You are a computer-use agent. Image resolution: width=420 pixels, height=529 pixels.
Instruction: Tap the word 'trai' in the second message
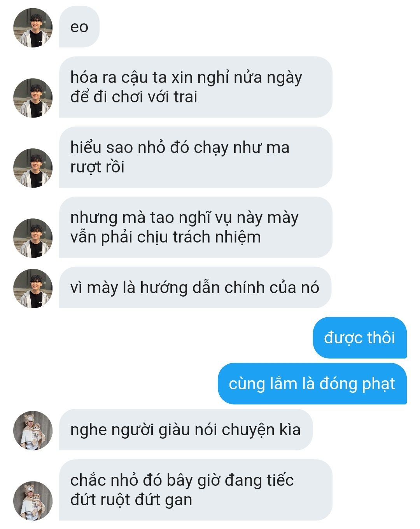tap(185, 97)
